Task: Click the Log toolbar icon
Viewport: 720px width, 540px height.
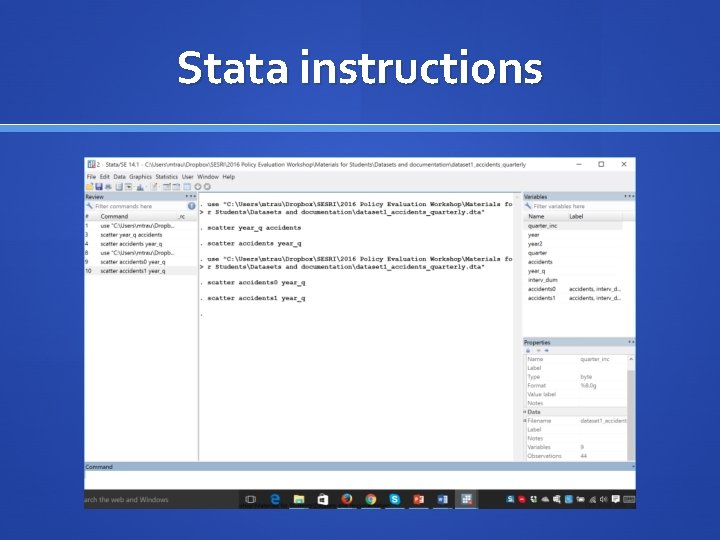Action: (119, 186)
